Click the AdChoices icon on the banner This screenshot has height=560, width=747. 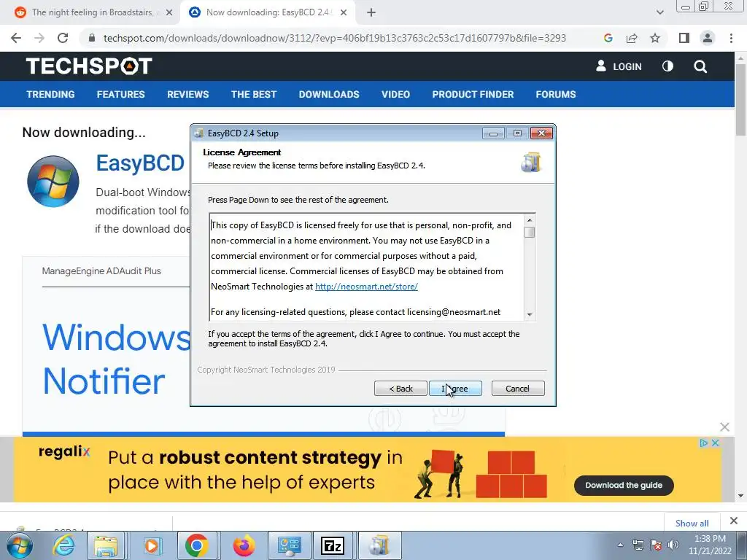[x=704, y=443]
